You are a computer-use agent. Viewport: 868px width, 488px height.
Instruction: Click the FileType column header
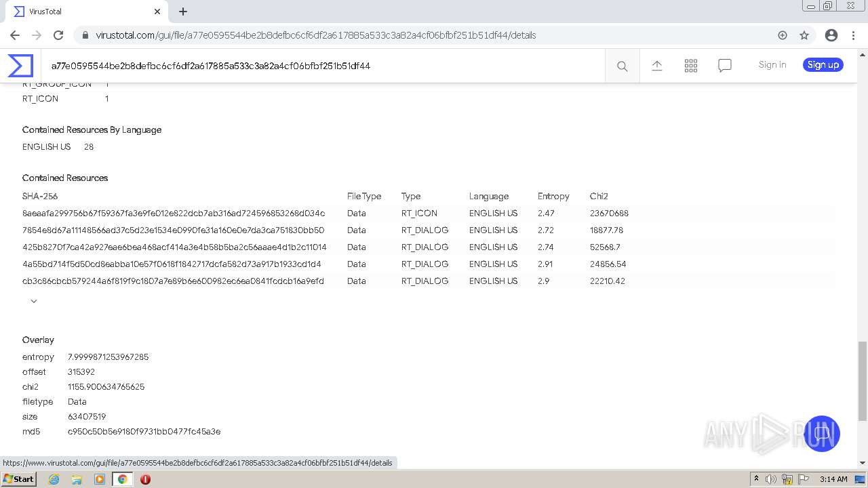point(364,196)
